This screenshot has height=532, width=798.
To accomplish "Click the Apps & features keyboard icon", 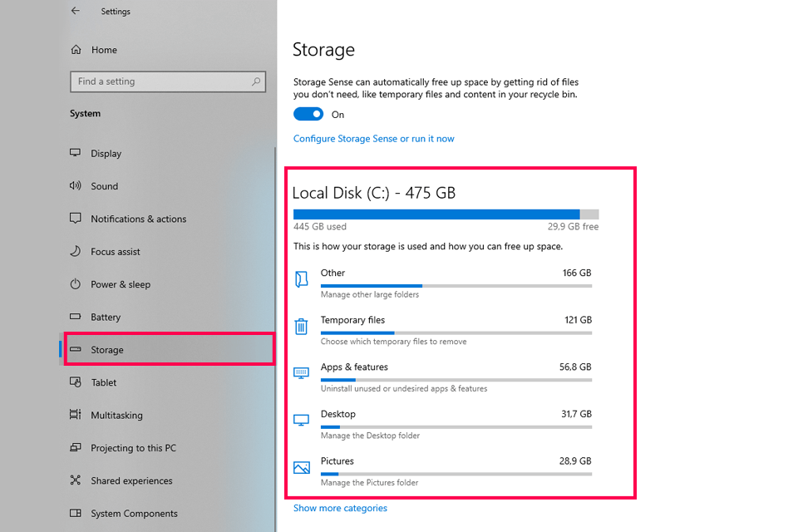I will coord(301,373).
